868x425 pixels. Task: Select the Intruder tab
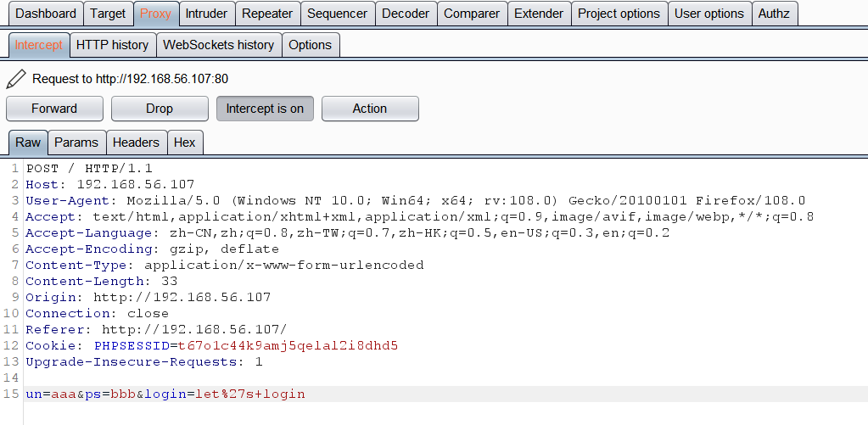(206, 14)
